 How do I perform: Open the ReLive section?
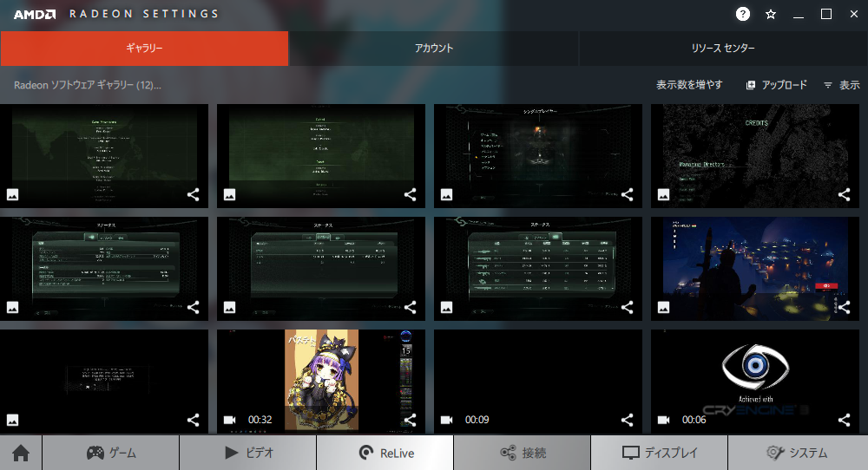385,453
